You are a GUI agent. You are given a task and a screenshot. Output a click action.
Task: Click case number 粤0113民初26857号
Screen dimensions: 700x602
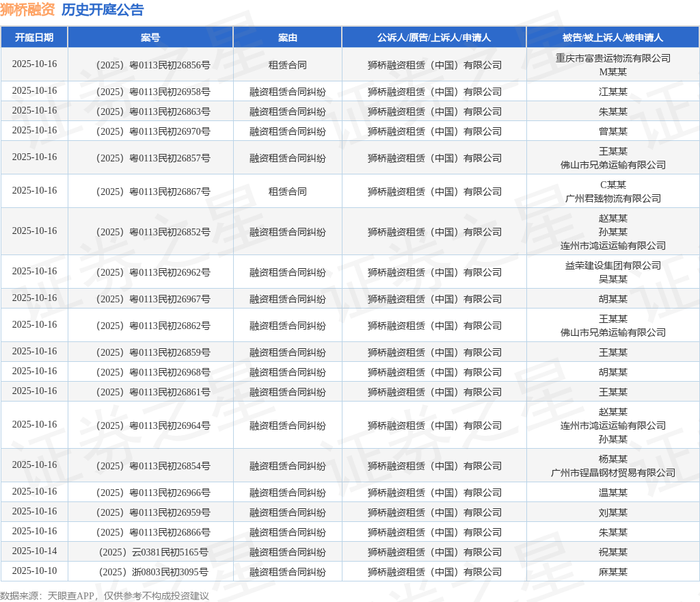(153, 158)
